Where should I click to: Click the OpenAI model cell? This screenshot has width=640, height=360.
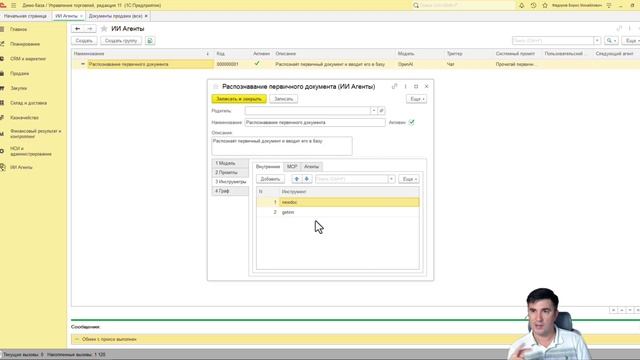pos(419,64)
